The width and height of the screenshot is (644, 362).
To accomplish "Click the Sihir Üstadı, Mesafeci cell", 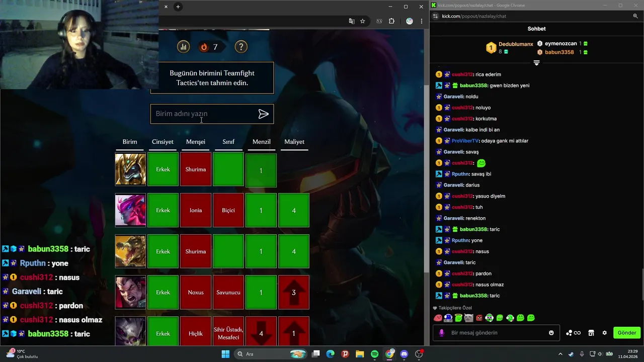I will (x=228, y=331).
